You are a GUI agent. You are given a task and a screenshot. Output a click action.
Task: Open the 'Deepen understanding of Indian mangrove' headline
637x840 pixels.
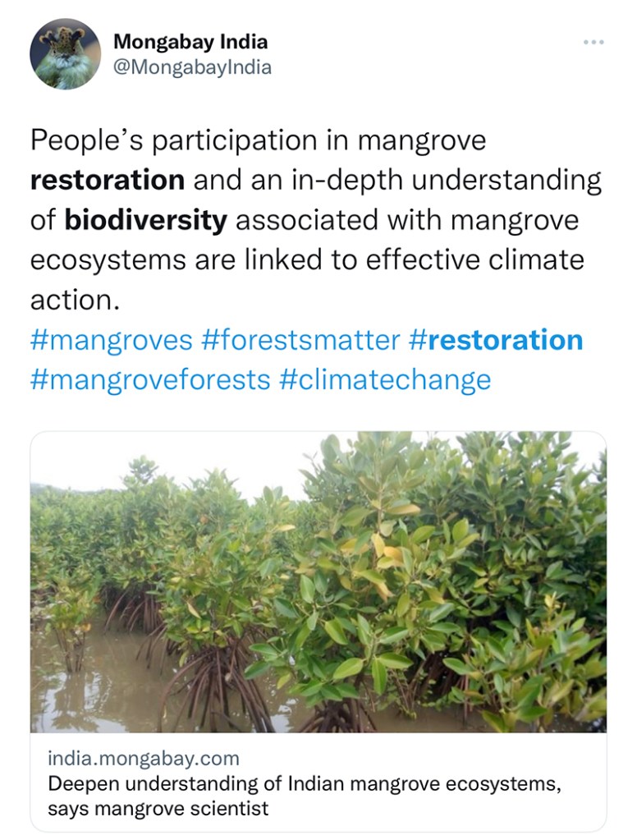(305, 783)
